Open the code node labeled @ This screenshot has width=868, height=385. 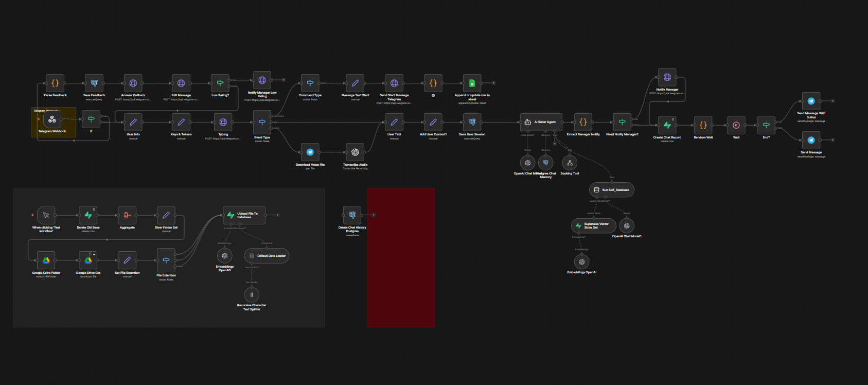pos(433,83)
